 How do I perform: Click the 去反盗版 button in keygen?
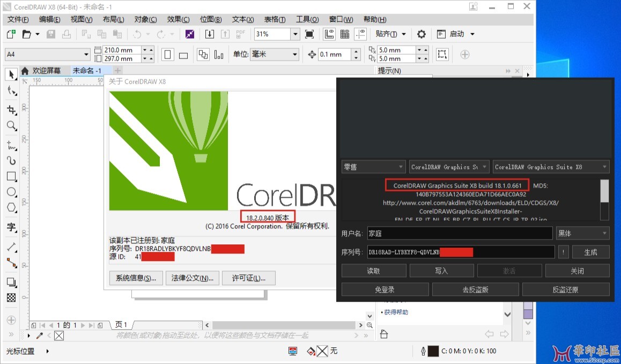pyautogui.click(x=475, y=289)
